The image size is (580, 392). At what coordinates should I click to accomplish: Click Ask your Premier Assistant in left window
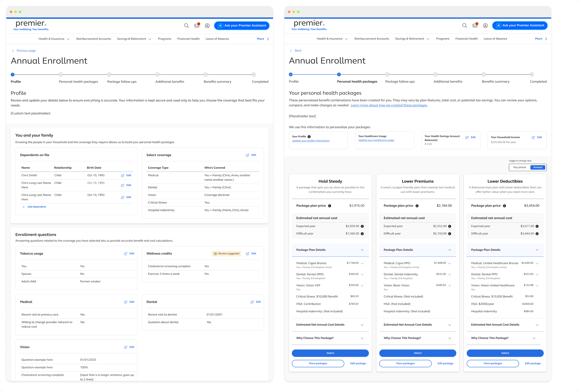pos(242,26)
